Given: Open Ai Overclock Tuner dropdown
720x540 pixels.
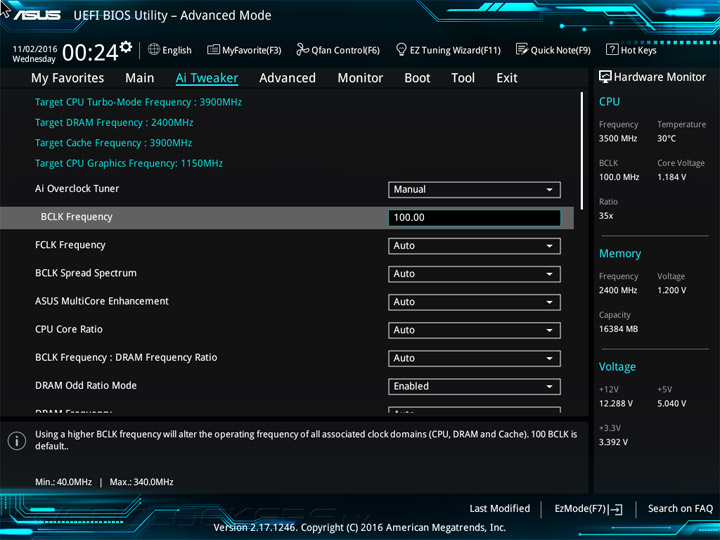Looking at the screenshot, I should pos(474,190).
